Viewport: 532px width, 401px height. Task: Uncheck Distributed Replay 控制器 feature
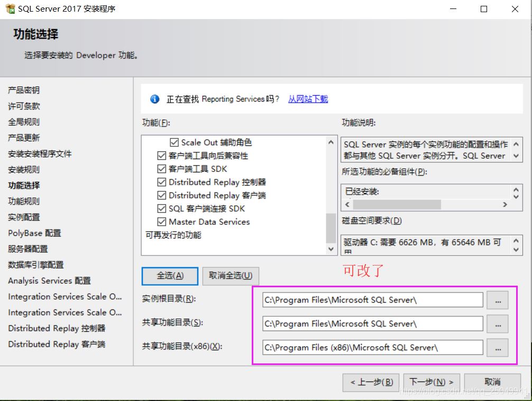162,183
